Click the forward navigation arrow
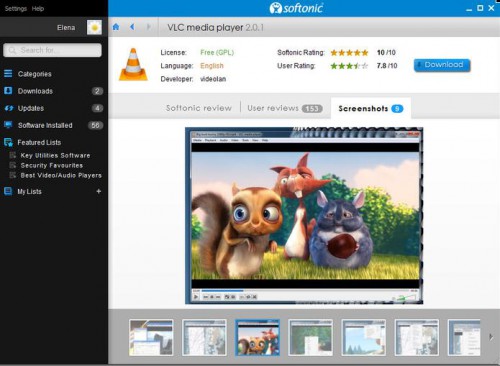The width and height of the screenshot is (500, 366). click(149, 27)
